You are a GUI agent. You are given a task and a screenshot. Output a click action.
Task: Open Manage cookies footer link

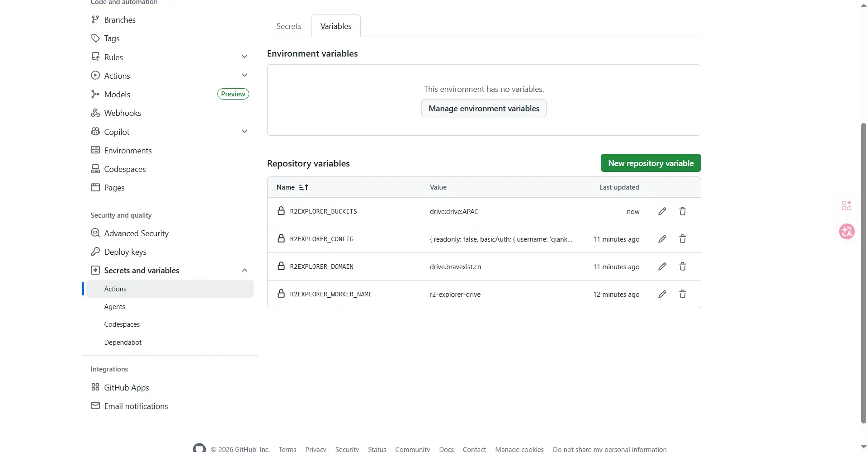519,449
